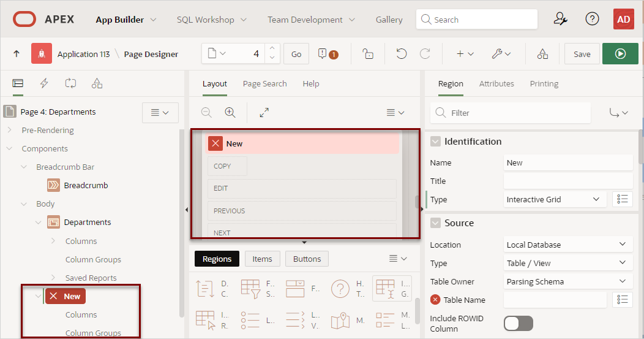Open the page finder document icon
The height and width of the screenshot is (339, 644).
tap(217, 53)
